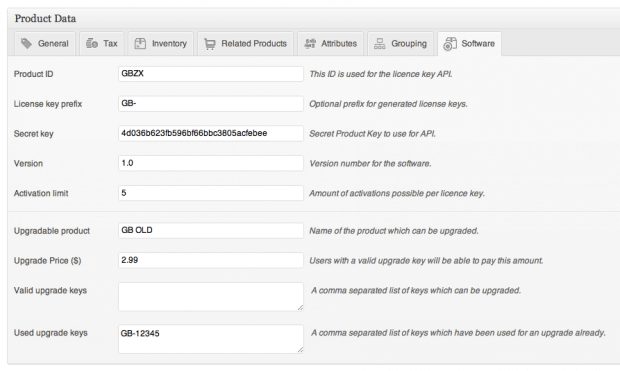Screen dimensions: 620x371
Task: Click the Tax tab coins icon
Action: tap(92, 43)
